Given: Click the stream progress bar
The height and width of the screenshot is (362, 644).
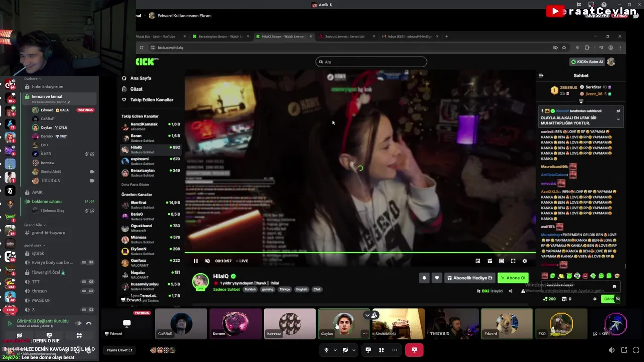Looking at the screenshot, I should point(360,253).
